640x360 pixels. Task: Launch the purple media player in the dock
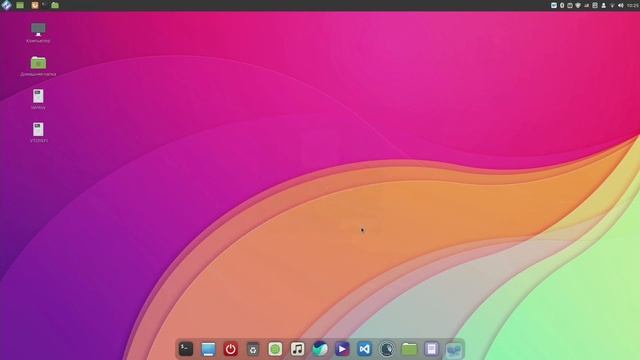(x=342, y=349)
